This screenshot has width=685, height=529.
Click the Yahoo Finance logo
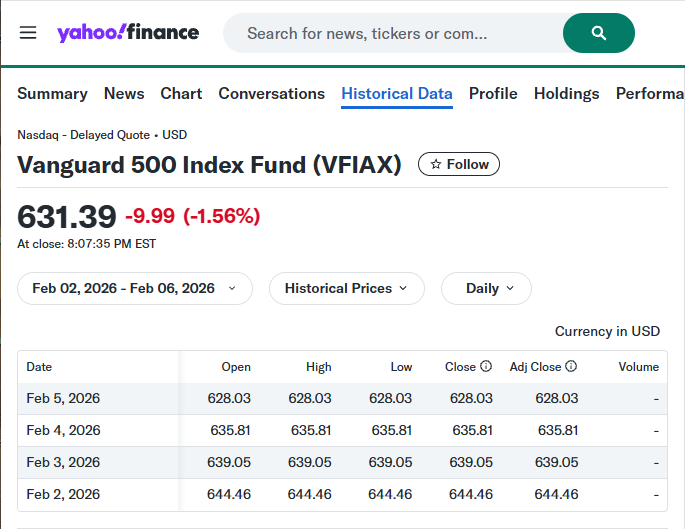tap(128, 33)
